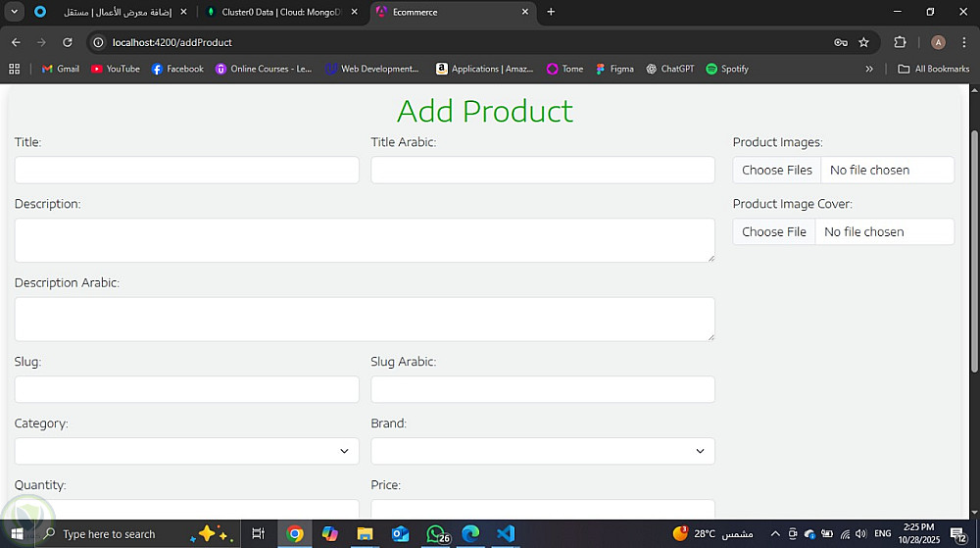Viewport: 980px width, 548px height.
Task: Reload the addProduct page
Action: pos(68,42)
